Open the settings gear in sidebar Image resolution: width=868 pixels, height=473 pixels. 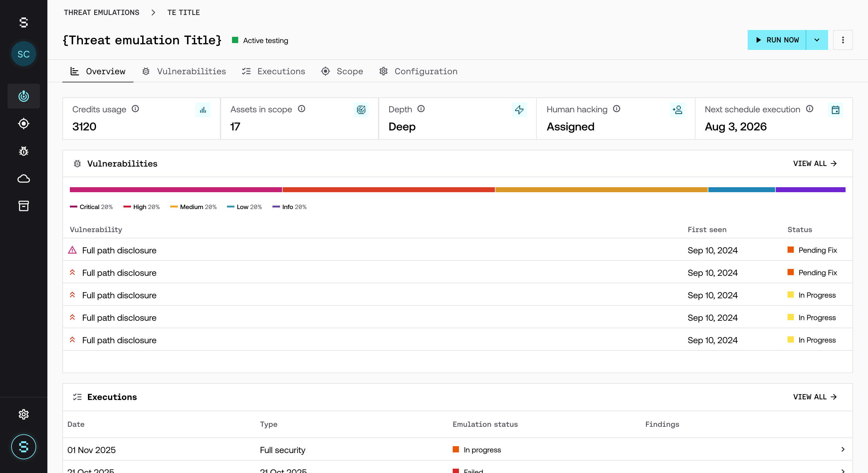coord(24,414)
